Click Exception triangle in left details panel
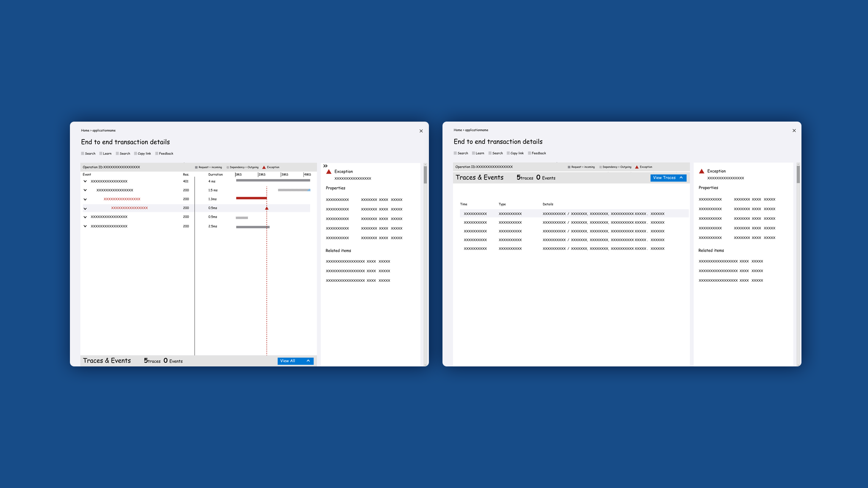 [x=328, y=172]
